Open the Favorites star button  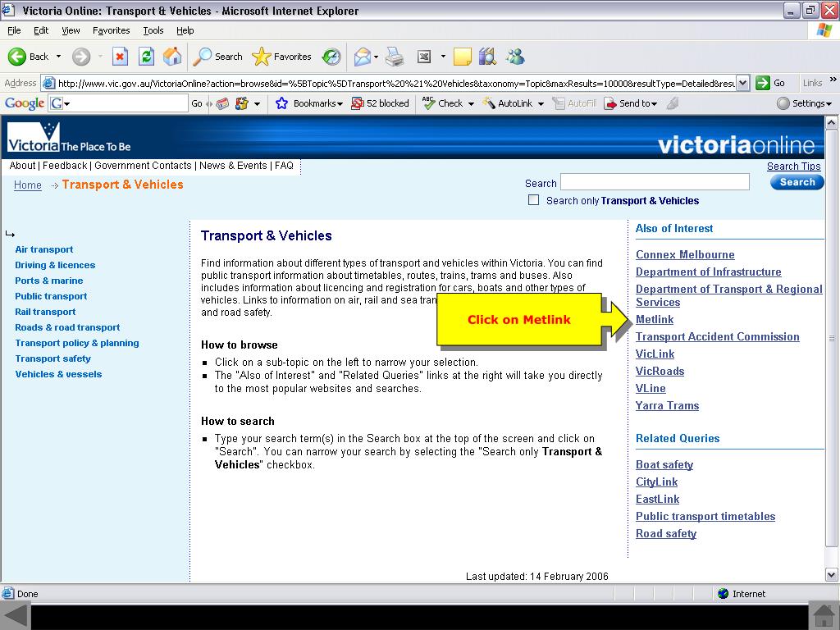tap(282, 57)
